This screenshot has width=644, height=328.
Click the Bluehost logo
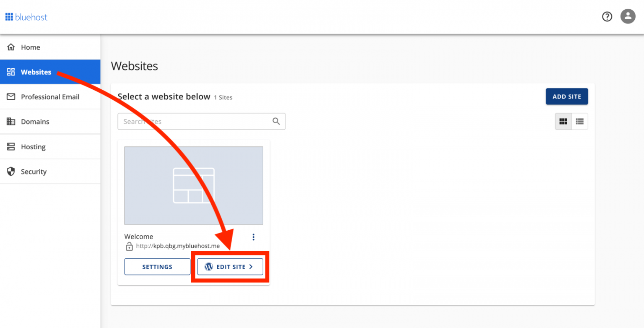pyautogui.click(x=26, y=17)
